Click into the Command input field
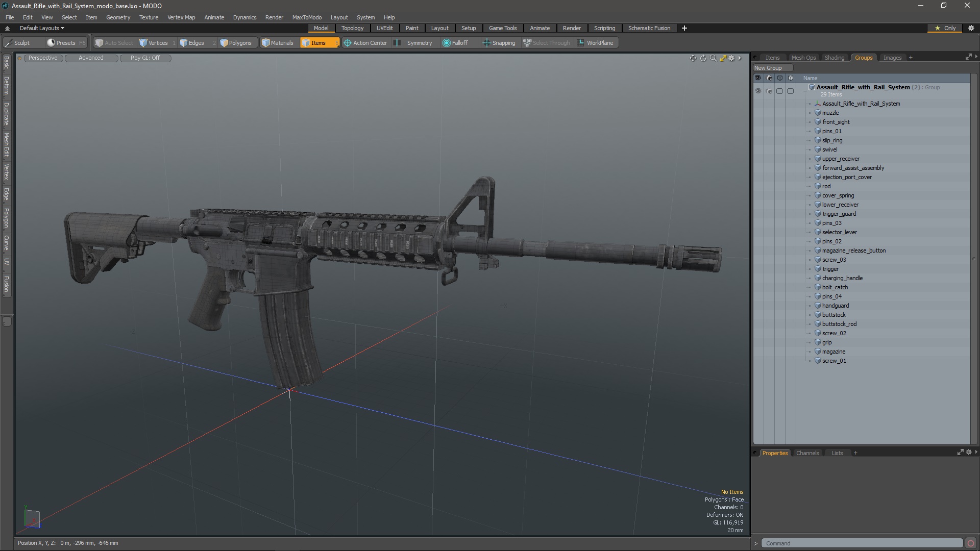The width and height of the screenshot is (980, 551). click(862, 543)
